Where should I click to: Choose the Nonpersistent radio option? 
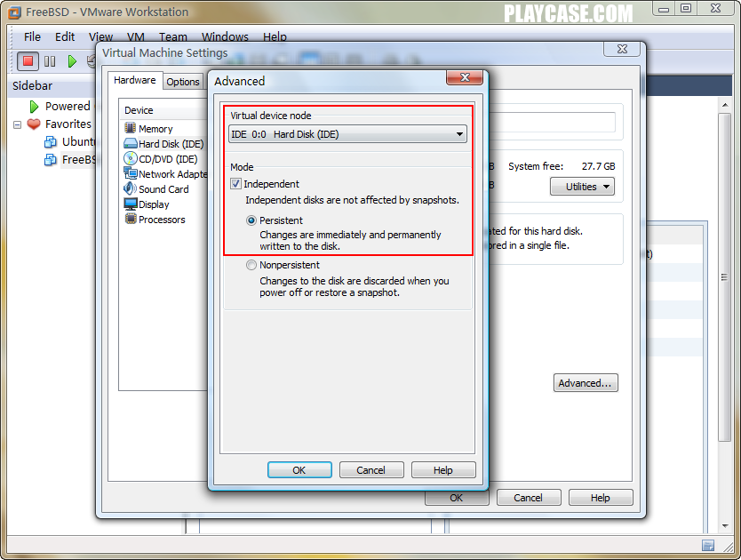click(251, 265)
